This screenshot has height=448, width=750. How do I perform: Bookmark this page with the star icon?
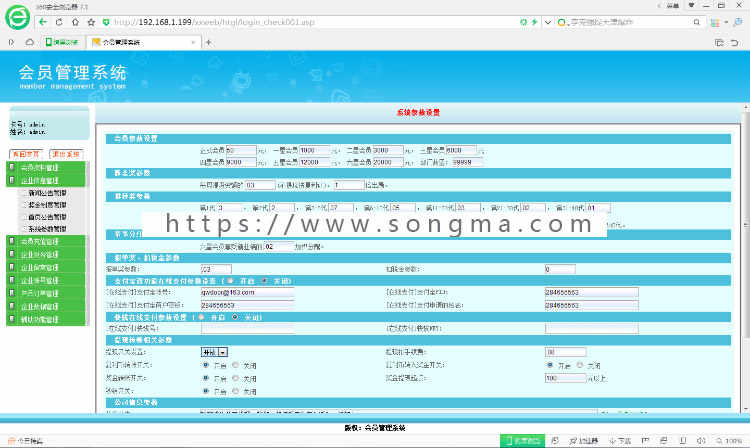coord(91,22)
